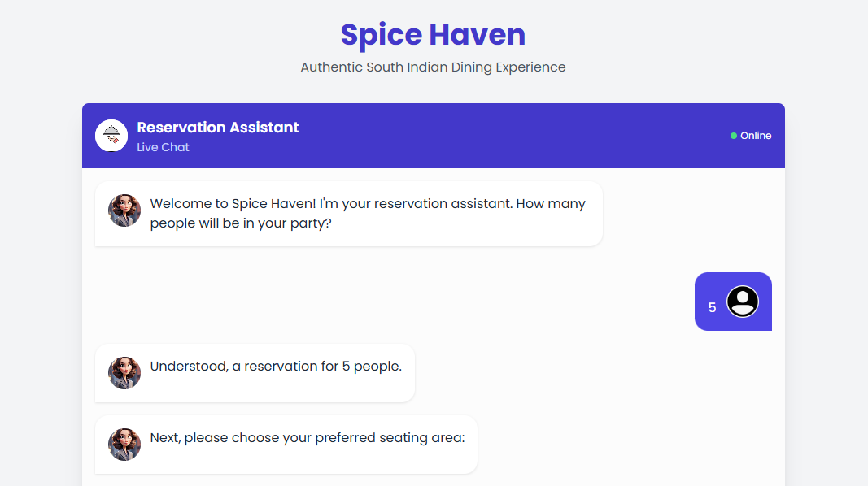
Task: Click the user message bubble showing 5
Action: pyautogui.click(x=733, y=302)
